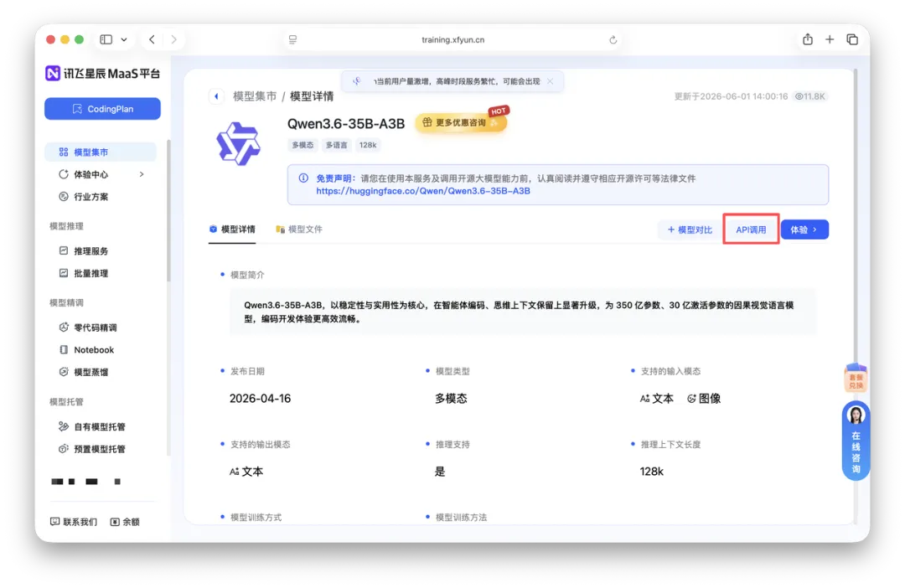Image resolution: width=905 pixels, height=588 pixels.
Task: Click the 推理服务 sidebar icon
Action: click(x=64, y=250)
